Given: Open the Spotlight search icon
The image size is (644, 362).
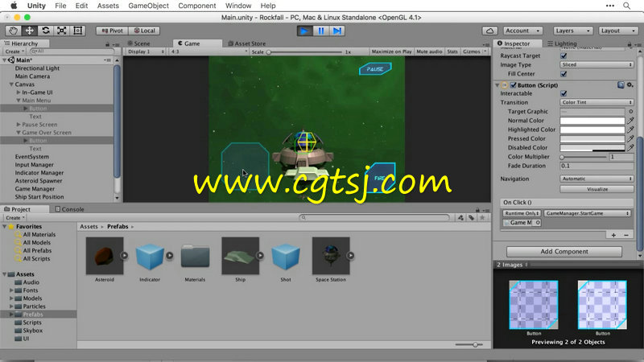Looking at the screenshot, I should click(626, 6).
